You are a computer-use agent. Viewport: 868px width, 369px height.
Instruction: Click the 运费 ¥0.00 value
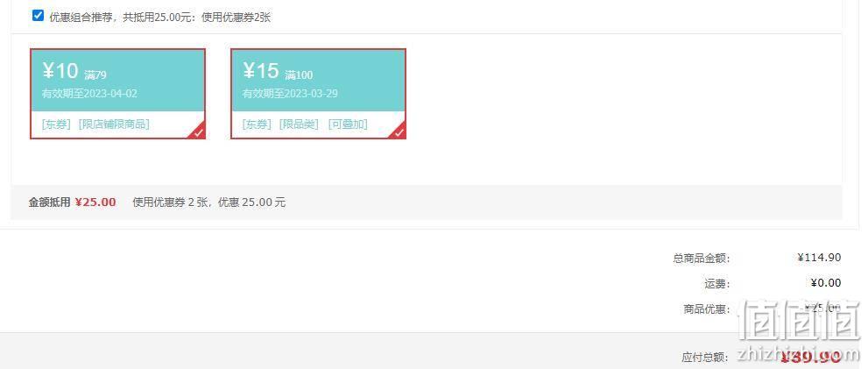(826, 283)
